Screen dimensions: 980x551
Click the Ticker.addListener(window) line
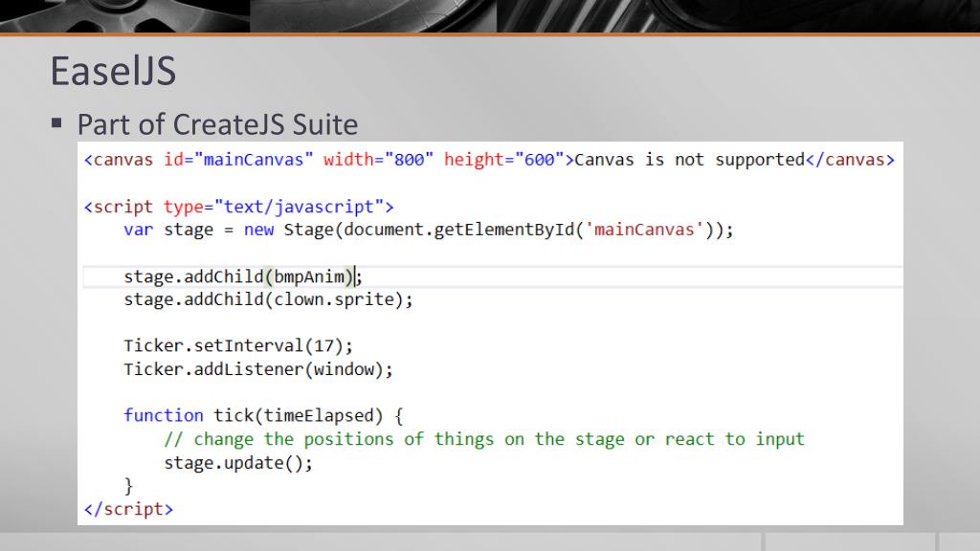258,369
